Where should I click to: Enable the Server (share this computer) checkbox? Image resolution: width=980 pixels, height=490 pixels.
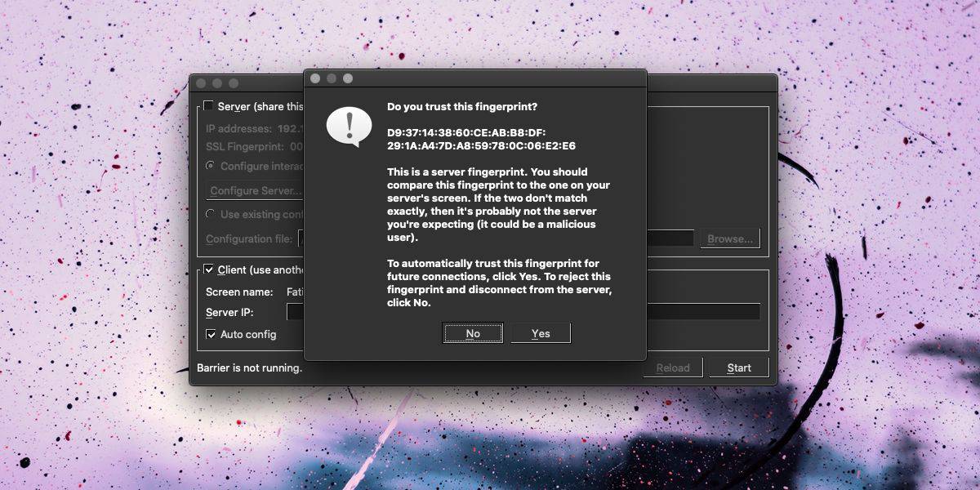click(209, 105)
